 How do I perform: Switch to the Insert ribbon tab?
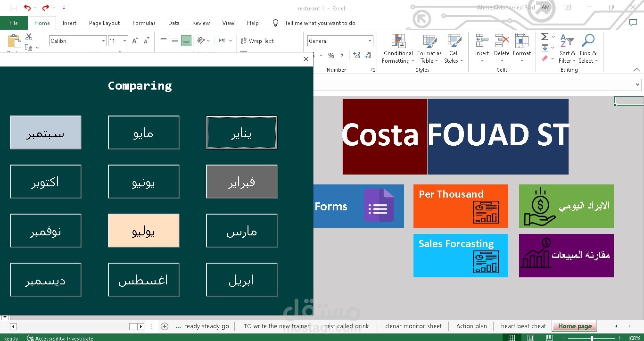click(x=69, y=23)
